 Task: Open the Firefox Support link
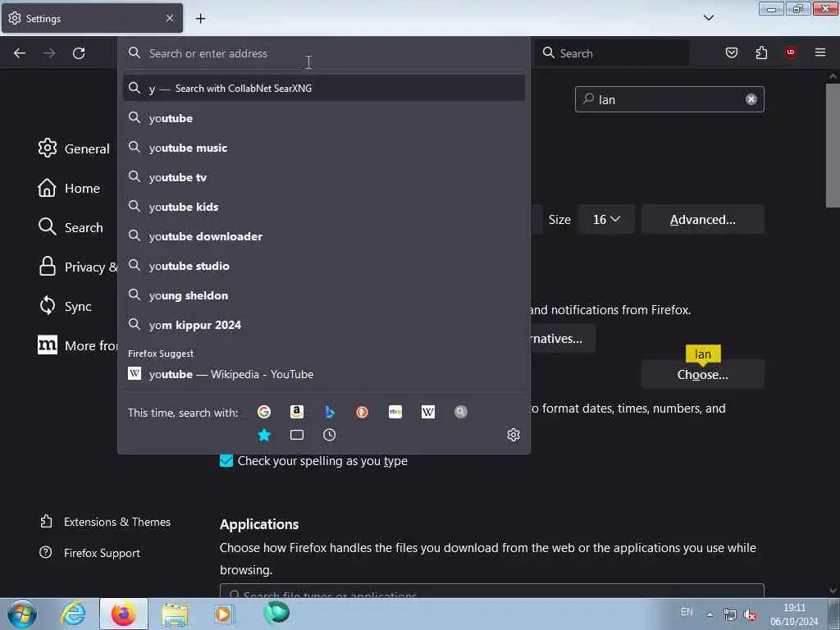point(90,552)
